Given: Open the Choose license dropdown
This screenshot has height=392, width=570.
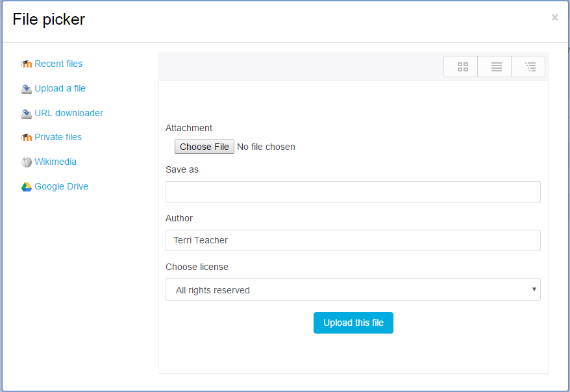Looking at the screenshot, I should click(353, 290).
